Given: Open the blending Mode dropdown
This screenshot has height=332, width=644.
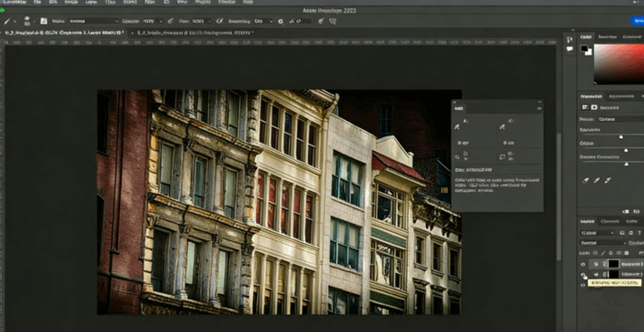Looking at the screenshot, I should click(94, 21).
